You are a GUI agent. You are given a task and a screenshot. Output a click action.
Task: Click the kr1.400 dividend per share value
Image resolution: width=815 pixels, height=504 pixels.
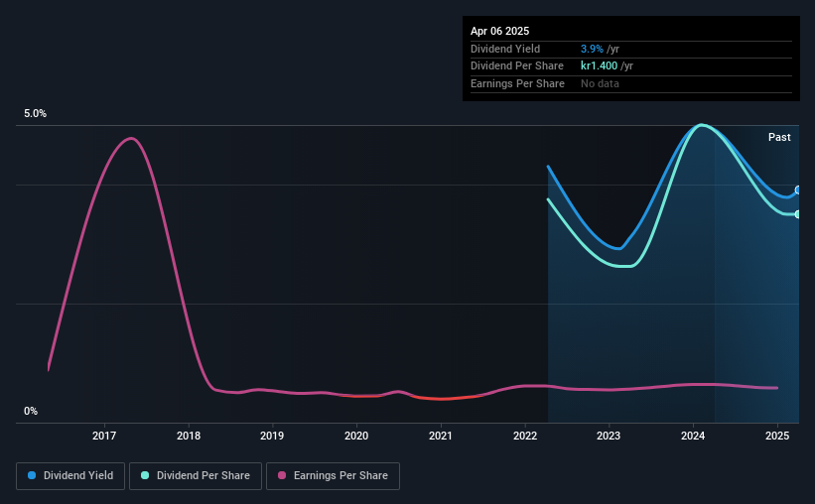click(x=599, y=66)
